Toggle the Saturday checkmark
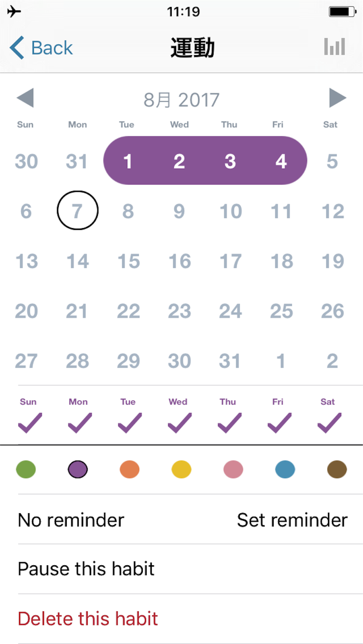 pyautogui.click(x=329, y=423)
